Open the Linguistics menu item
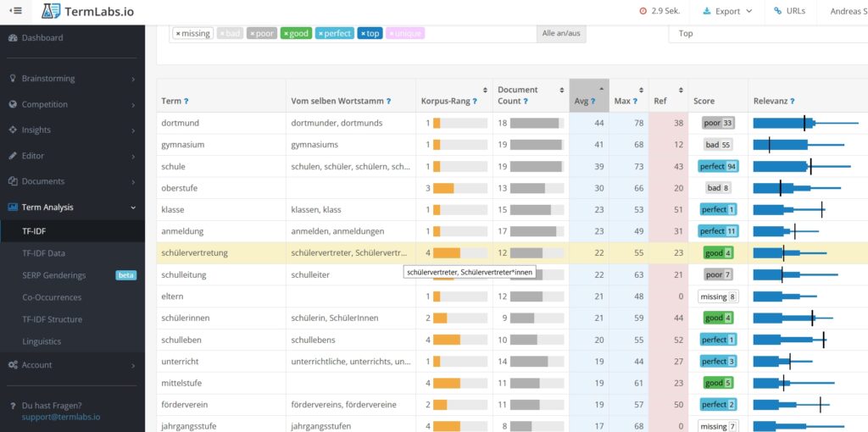 click(73, 341)
